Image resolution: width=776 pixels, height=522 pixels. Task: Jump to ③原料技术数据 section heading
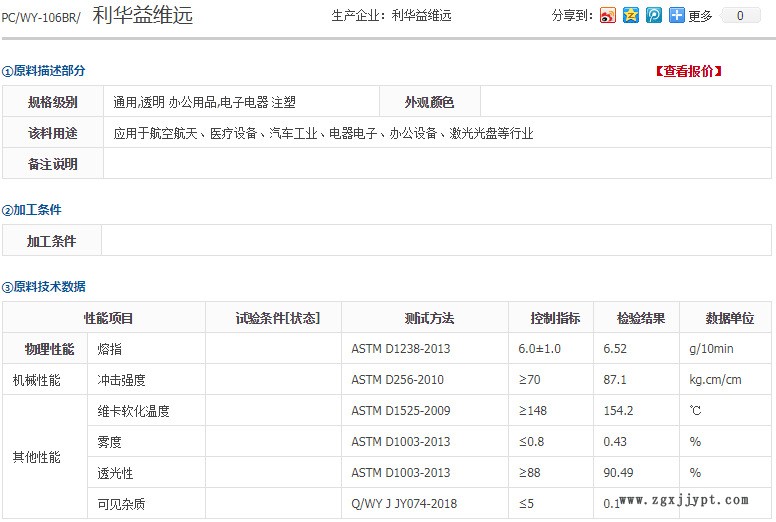click(44, 287)
